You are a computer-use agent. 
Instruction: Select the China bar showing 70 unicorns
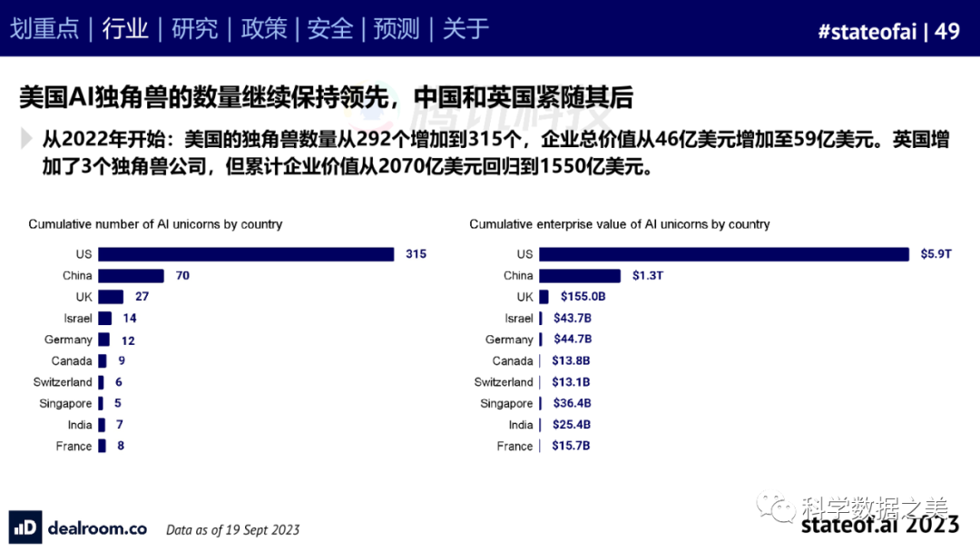[131, 275]
